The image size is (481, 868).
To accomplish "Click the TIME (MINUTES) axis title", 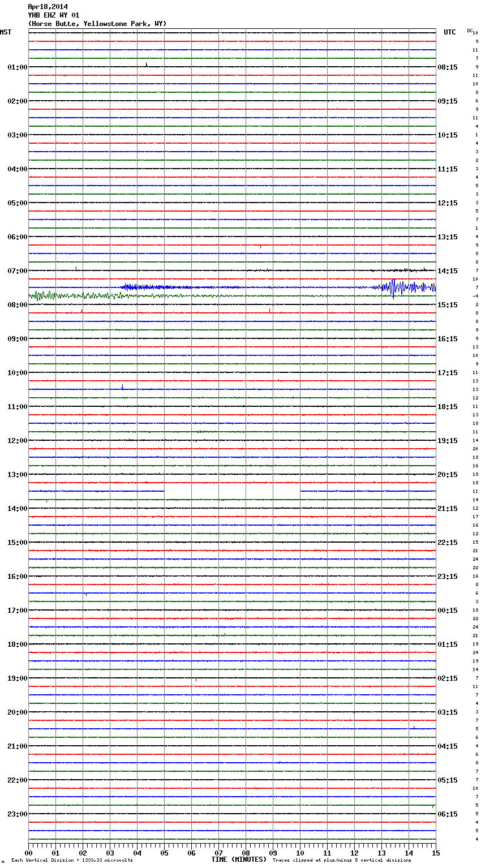I will [x=239, y=860].
